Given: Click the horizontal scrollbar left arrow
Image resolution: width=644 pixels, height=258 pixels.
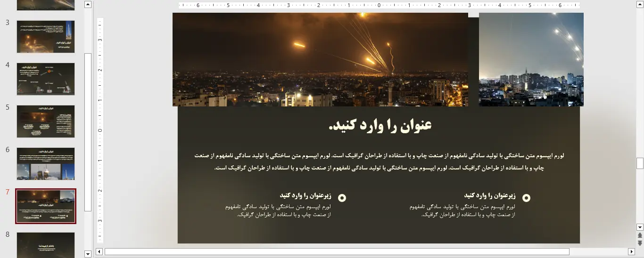Looking at the screenshot, I should click(x=99, y=251).
